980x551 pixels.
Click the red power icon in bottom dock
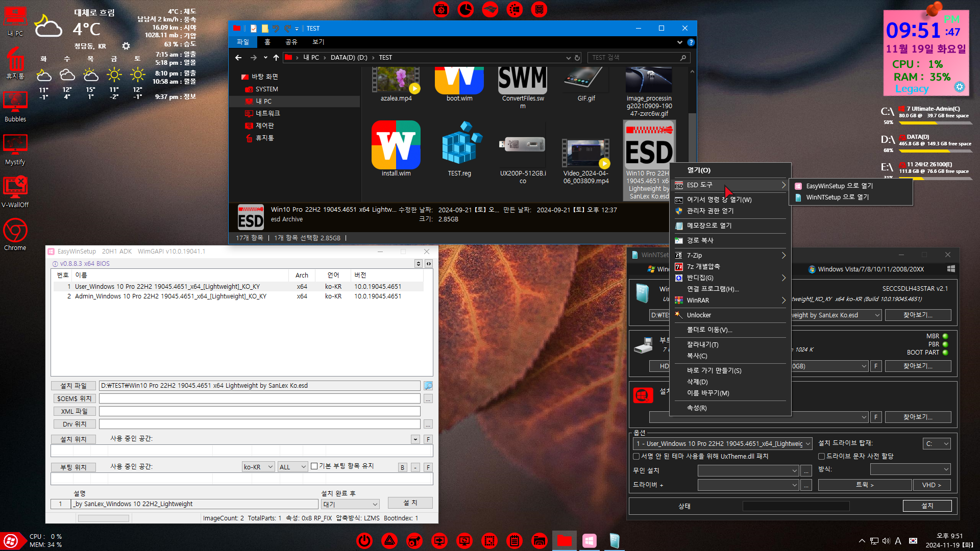tap(364, 540)
